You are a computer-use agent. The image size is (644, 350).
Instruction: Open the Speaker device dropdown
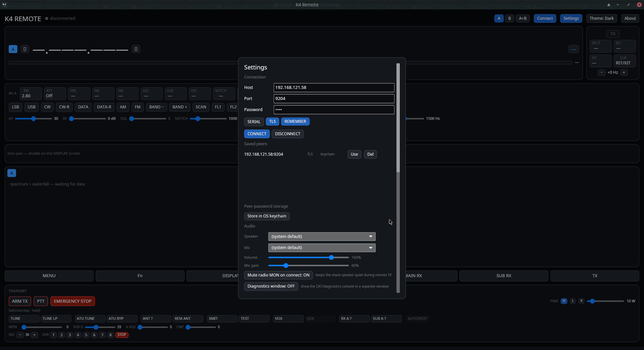[x=322, y=237]
